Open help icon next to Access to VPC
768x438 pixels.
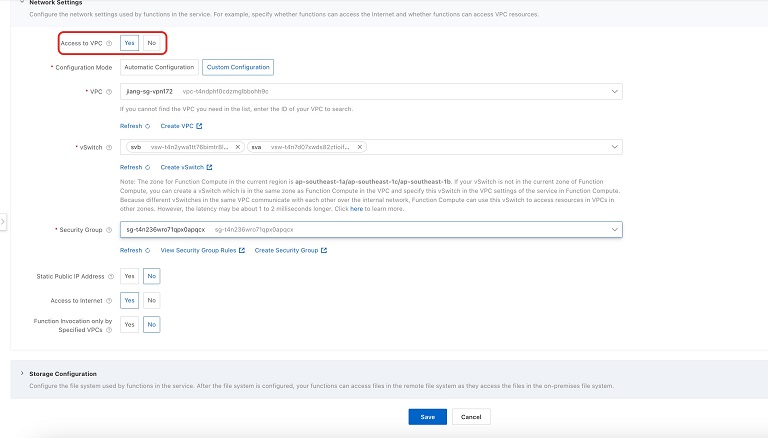109,43
